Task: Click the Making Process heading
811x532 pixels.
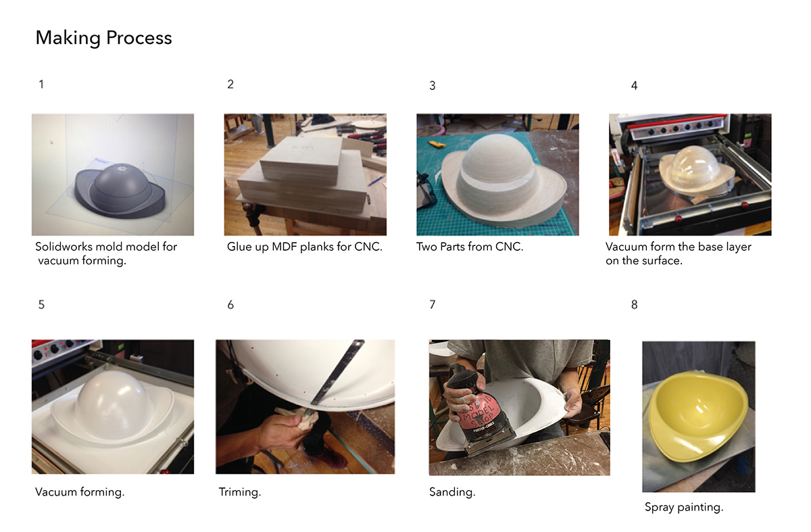Action: pos(103,38)
